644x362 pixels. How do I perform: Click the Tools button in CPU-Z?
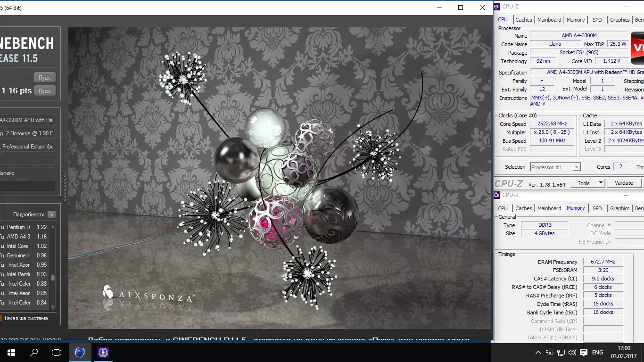pos(583,183)
